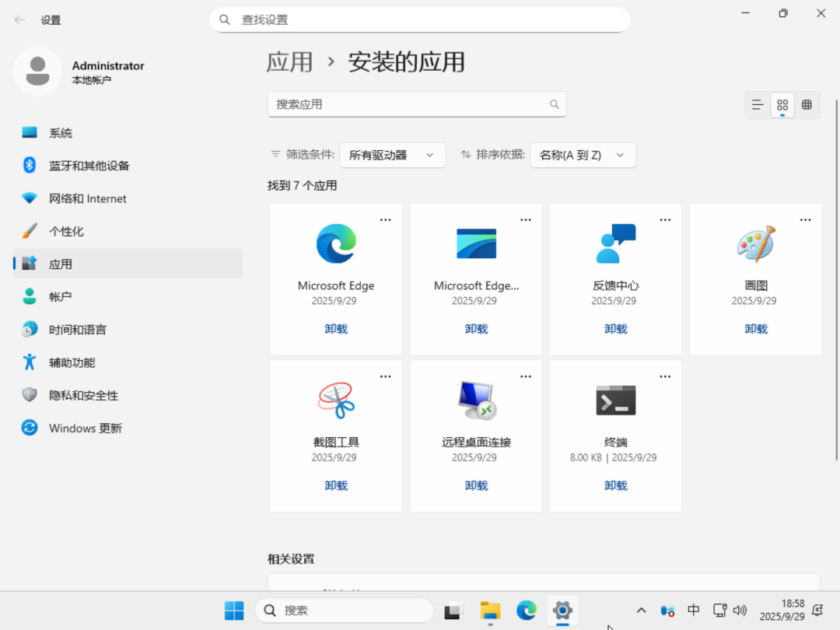Open more options for 反馈中心 card
Screen dimensions: 840x630
click(x=665, y=219)
